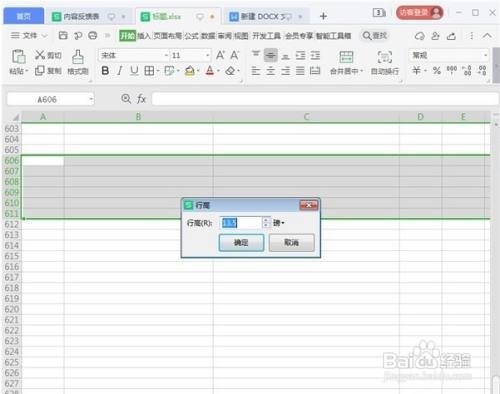Switch to the 公式 ribbon tab
The height and width of the screenshot is (394, 500).
(x=191, y=36)
